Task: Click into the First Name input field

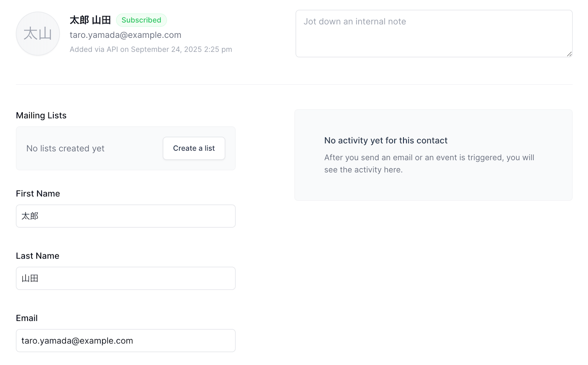Action: point(126,216)
